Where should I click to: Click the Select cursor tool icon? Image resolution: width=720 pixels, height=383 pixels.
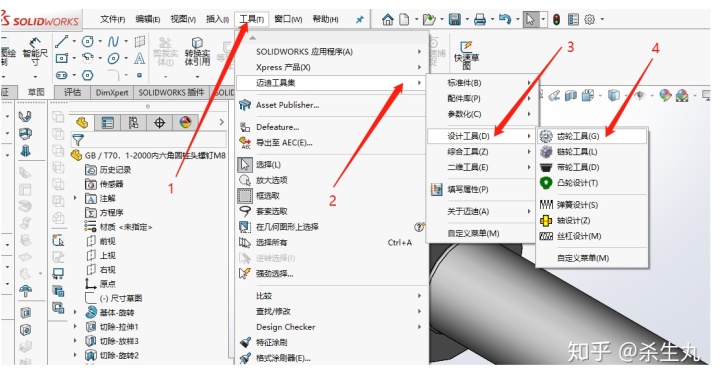click(530, 19)
